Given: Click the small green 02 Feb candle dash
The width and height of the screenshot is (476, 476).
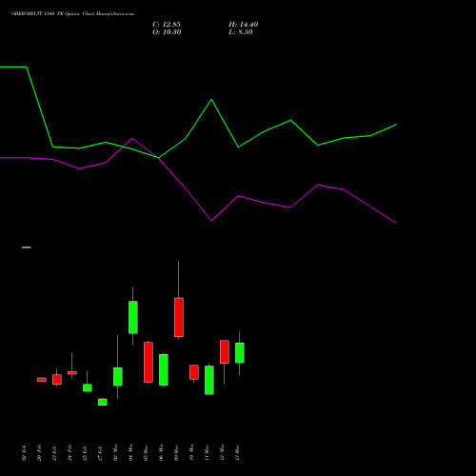Looking at the screenshot, I should [27, 248].
